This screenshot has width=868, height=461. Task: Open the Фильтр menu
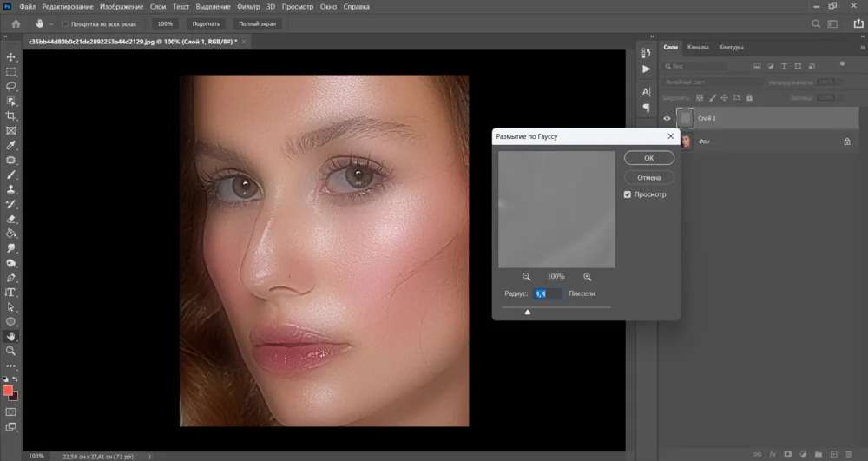coord(248,6)
